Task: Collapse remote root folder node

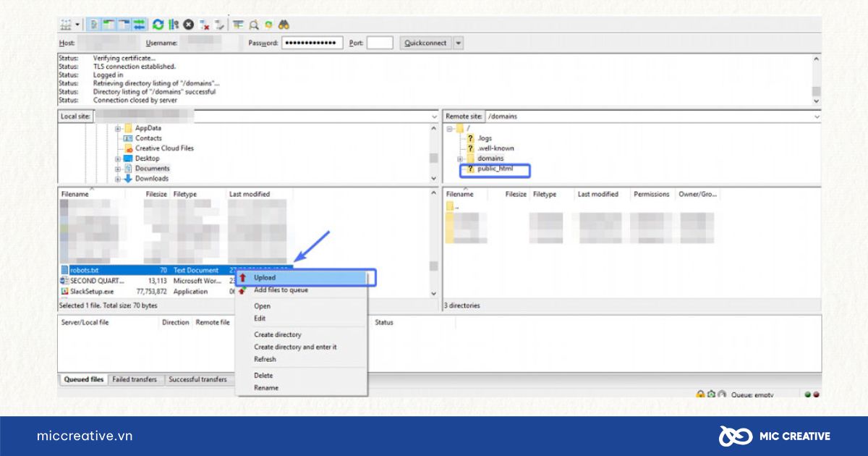Action: coord(450,128)
